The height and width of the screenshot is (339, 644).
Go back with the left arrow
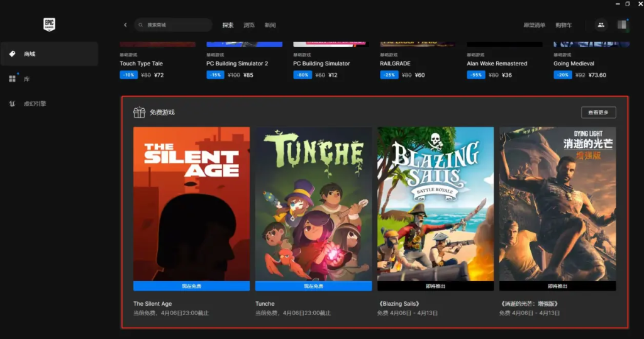tap(125, 25)
